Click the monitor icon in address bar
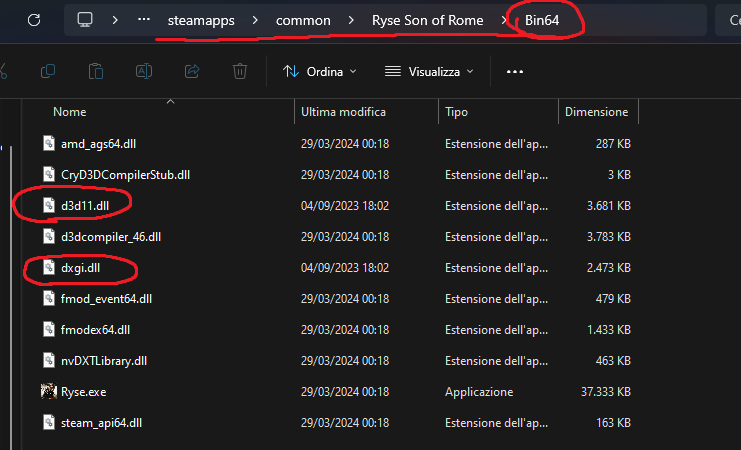The height and width of the screenshot is (450, 741). coord(85,20)
